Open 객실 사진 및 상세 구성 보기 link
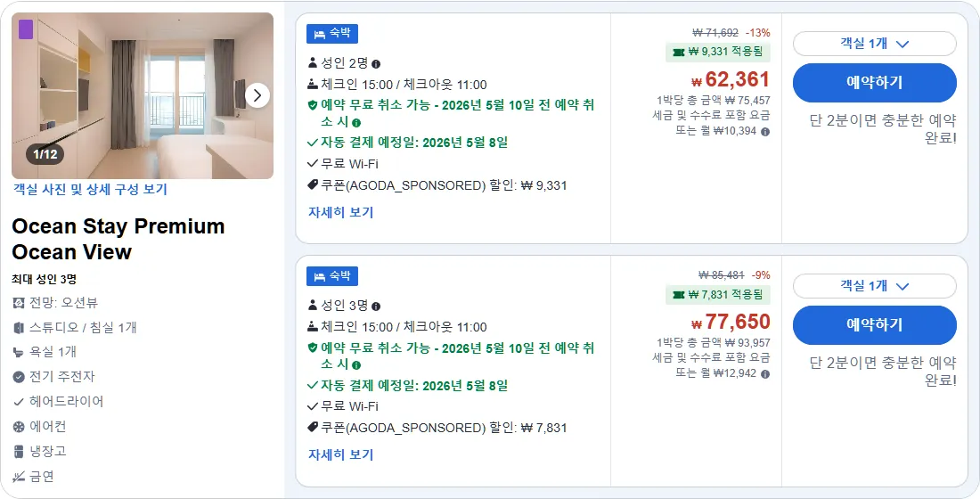The width and height of the screenshot is (980, 499). tap(91, 190)
